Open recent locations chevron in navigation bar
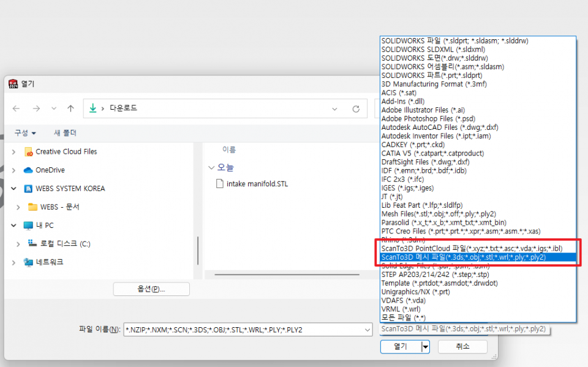This screenshot has width=588, height=367. 54,109
